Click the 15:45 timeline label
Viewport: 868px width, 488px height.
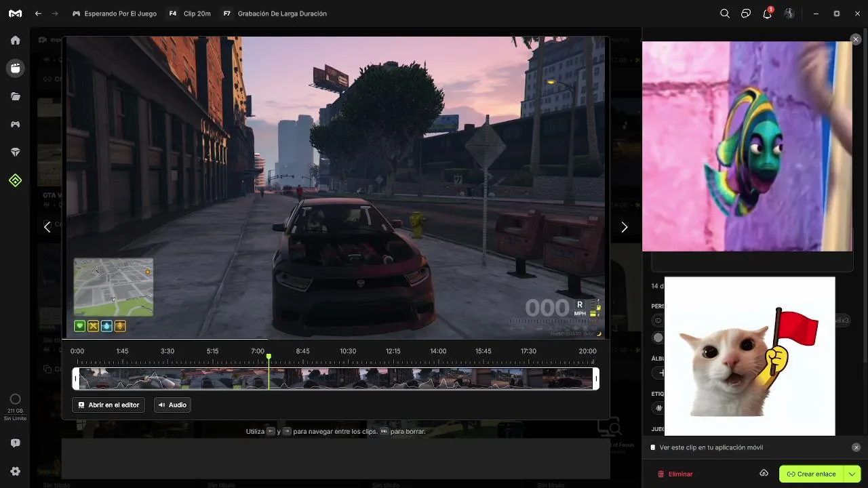click(x=484, y=351)
